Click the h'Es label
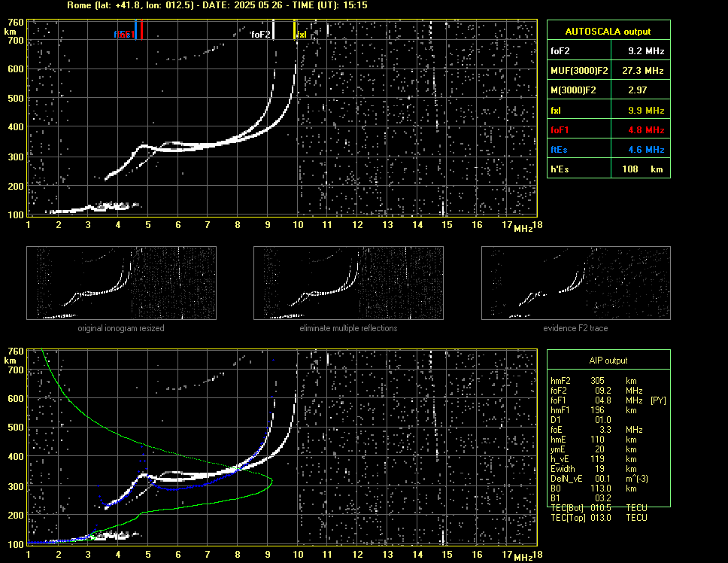 pyautogui.click(x=560, y=169)
